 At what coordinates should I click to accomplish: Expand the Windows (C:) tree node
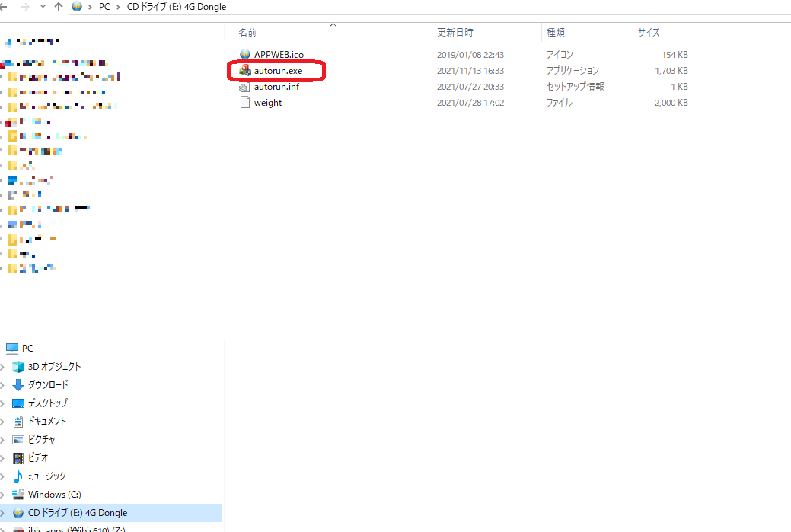pos(2,494)
